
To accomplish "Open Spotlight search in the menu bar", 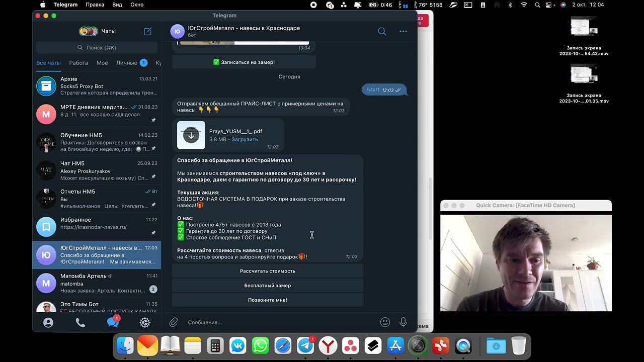I will coord(537,5).
